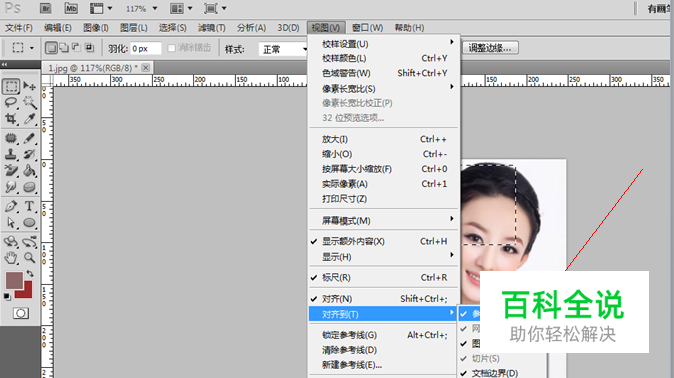
Task: Select the 3D Object Rotate tool
Action: [x=11, y=242]
